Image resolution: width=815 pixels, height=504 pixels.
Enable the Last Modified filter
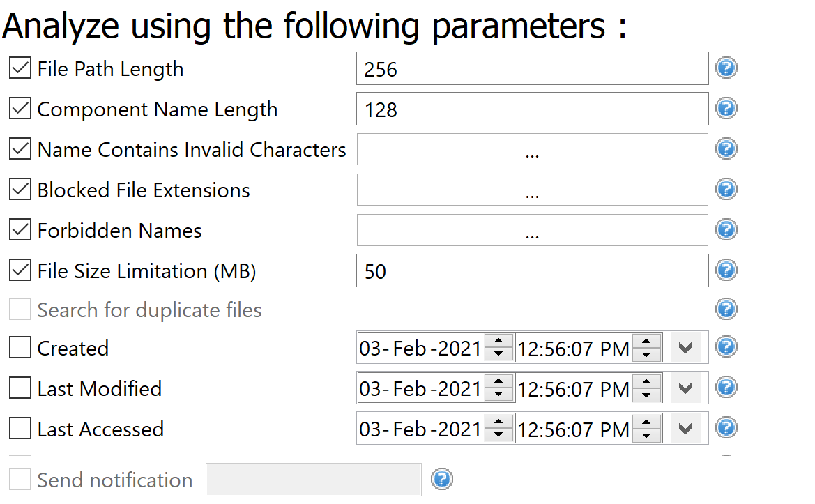tap(20, 388)
